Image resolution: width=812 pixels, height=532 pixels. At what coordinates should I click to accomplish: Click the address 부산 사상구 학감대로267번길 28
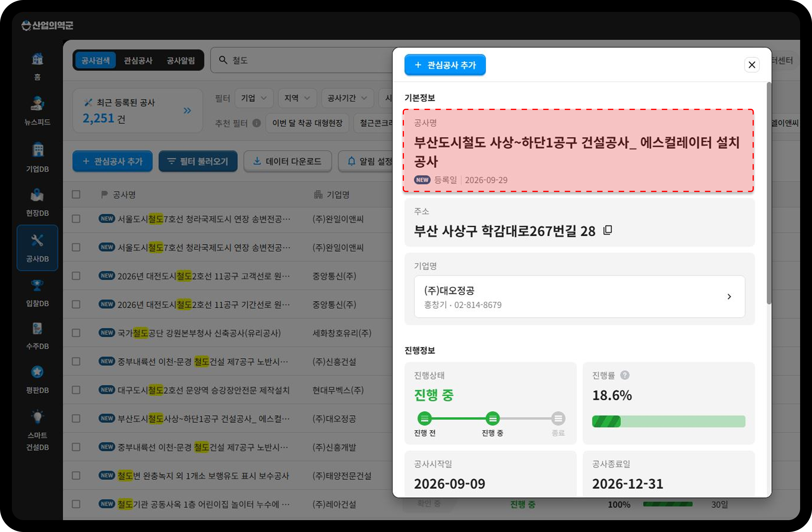pyautogui.click(x=504, y=231)
